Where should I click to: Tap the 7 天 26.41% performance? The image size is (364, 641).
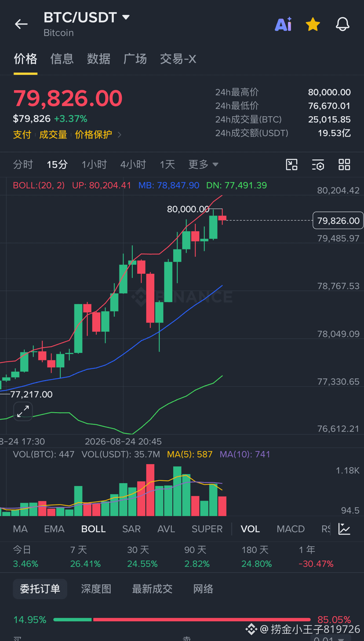[x=85, y=557]
